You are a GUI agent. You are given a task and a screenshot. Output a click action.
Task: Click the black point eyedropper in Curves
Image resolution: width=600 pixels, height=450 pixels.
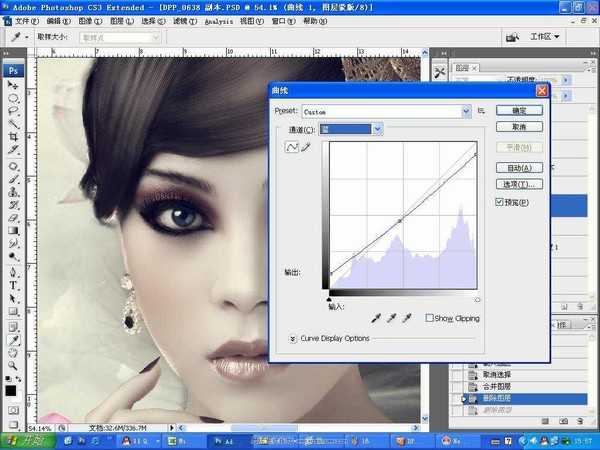tap(376, 318)
